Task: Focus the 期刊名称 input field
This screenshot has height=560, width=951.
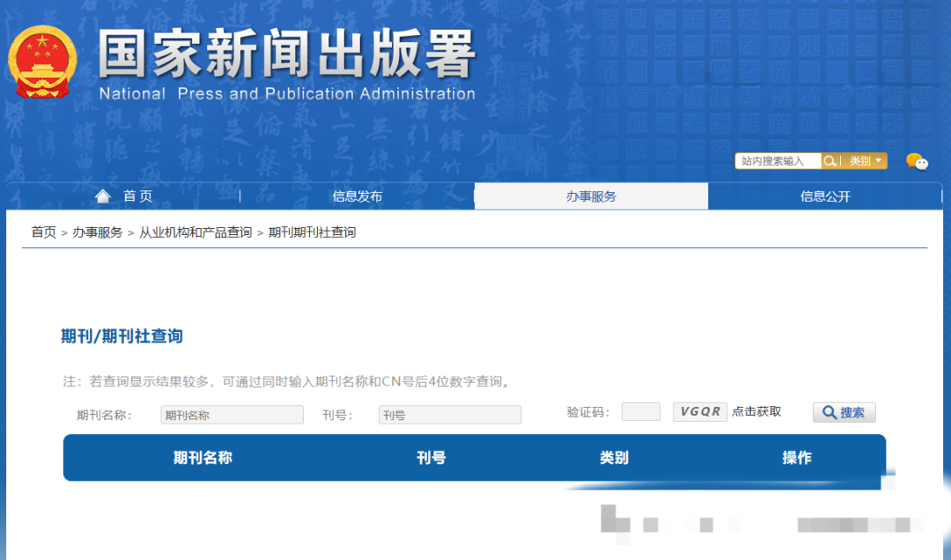Action: tap(232, 415)
